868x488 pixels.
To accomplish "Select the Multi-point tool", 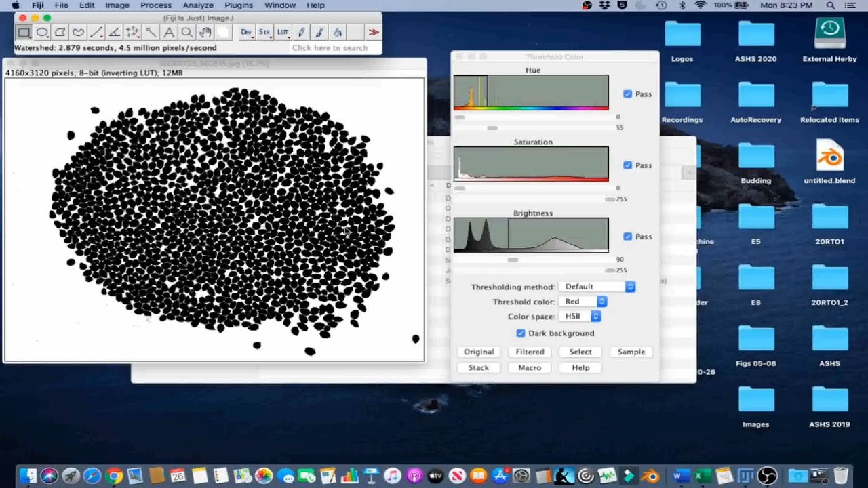I will pyautogui.click(x=133, y=32).
